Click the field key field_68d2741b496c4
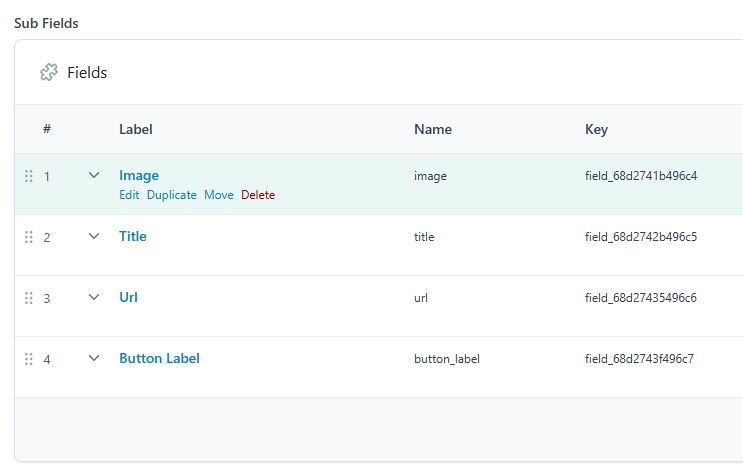 (640, 176)
